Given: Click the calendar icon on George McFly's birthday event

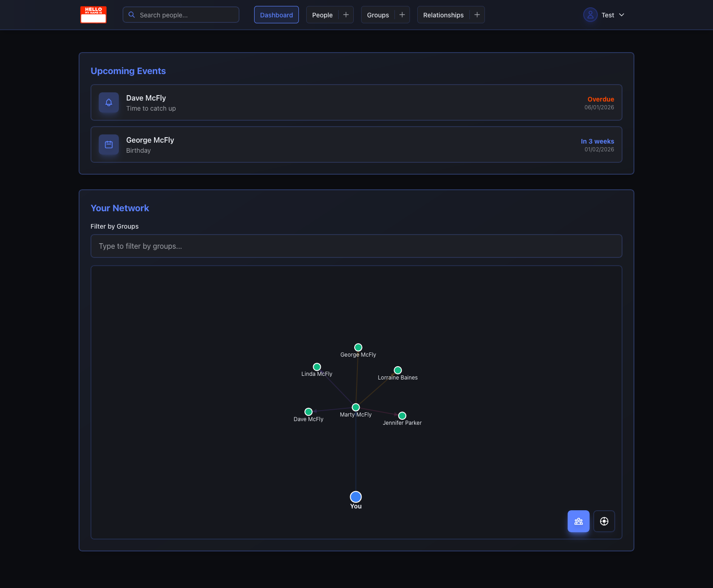Looking at the screenshot, I should (x=108, y=144).
